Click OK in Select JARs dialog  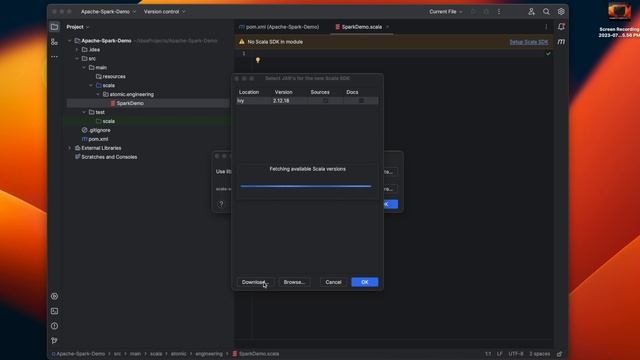364,282
